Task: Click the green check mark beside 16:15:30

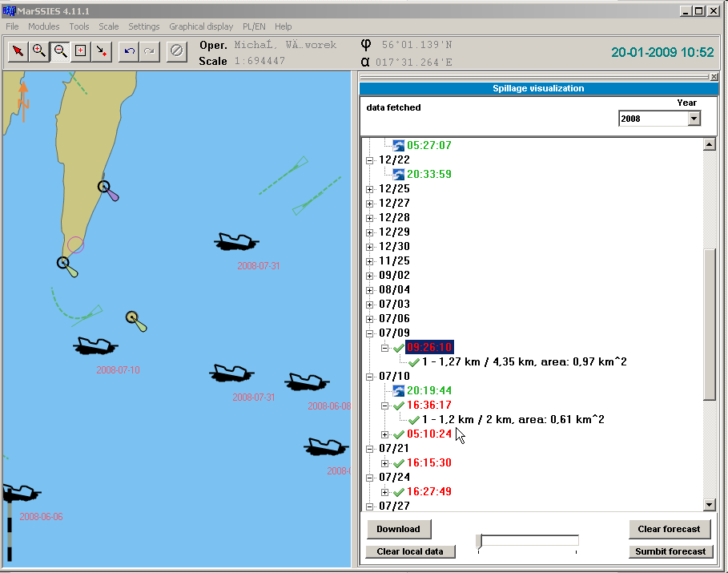Action: (x=398, y=463)
